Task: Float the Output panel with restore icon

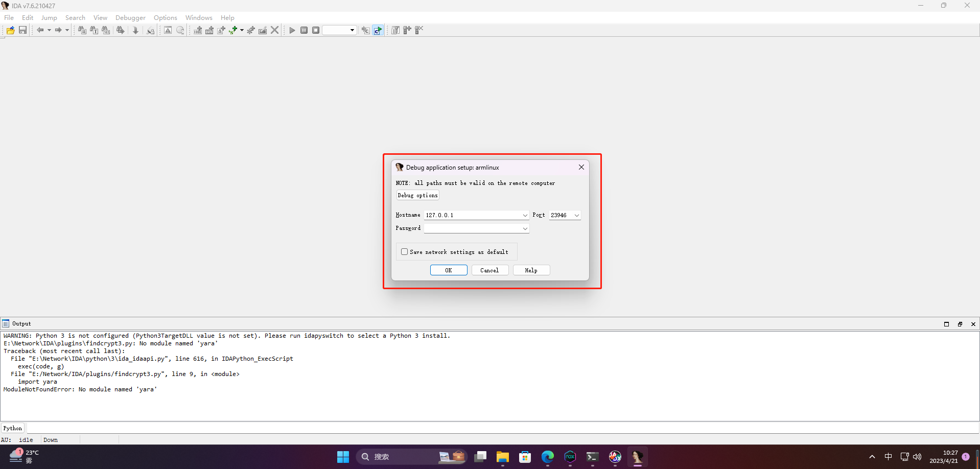Action: click(x=960, y=324)
